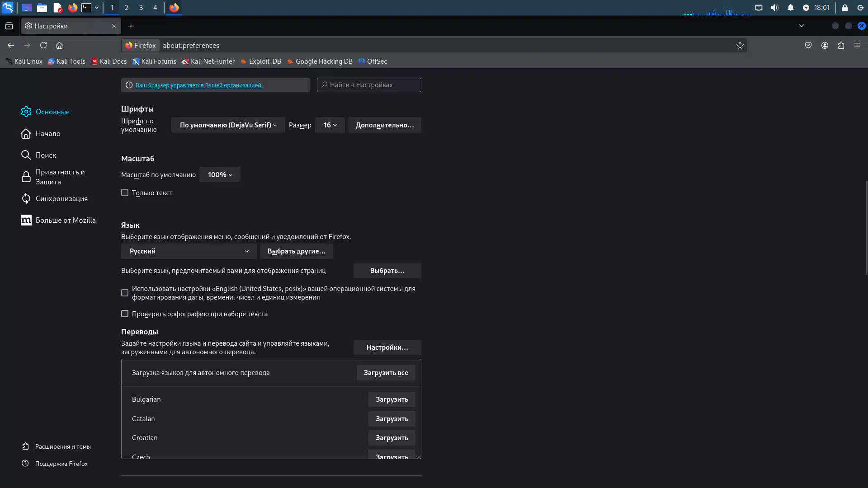Download the Catalan translation language
The image size is (868, 488).
392,419
